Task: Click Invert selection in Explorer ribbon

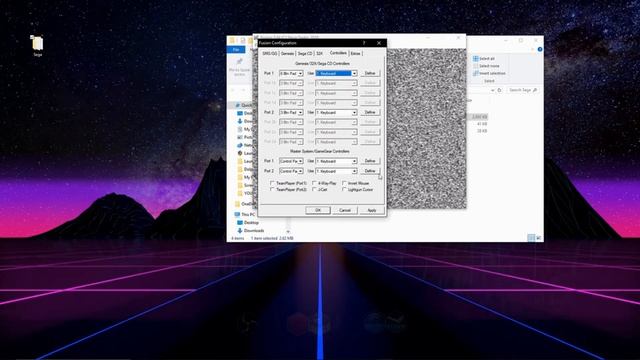Action: [489, 73]
